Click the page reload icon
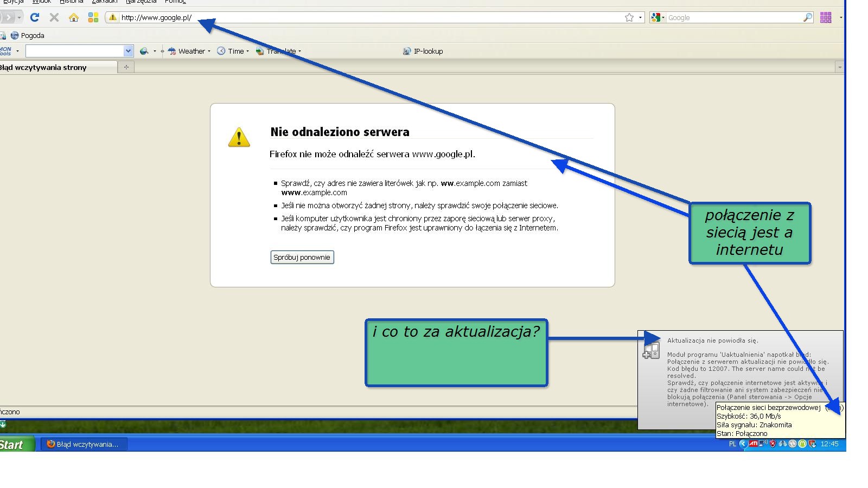Screen dimensions: 868x488 pos(35,17)
